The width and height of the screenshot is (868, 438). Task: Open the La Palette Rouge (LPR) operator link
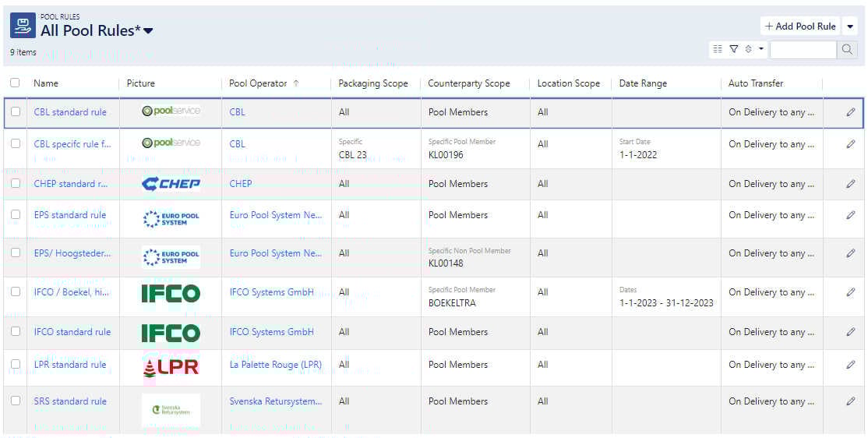tap(276, 365)
